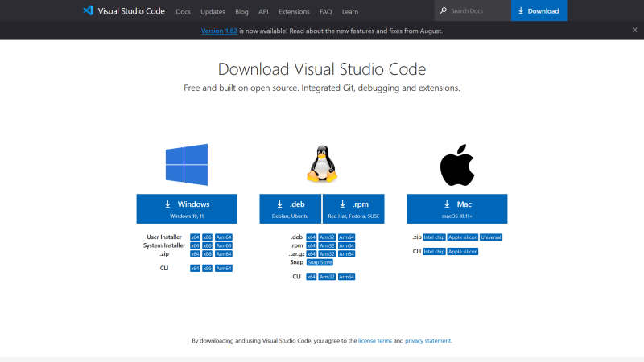Viewport: 644px width, 362px height.
Task: Open the license terms link
Action: coord(375,341)
